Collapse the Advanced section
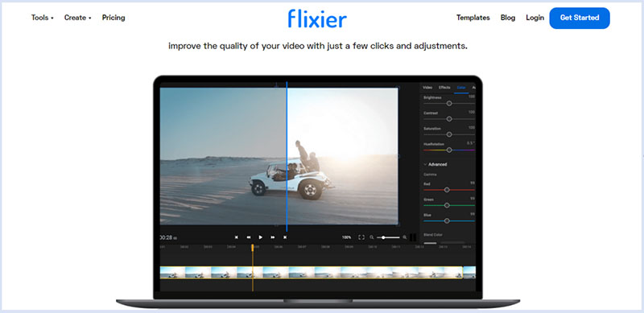The height and width of the screenshot is (313, 644). (x=436, y=164)
